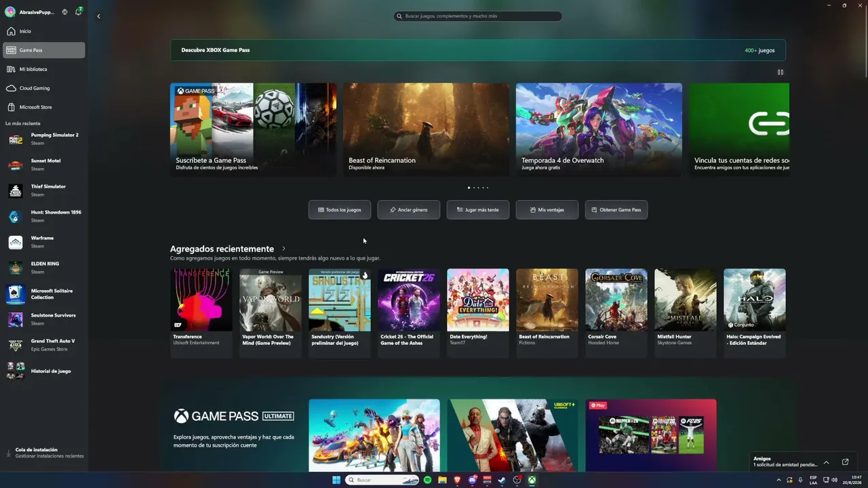Open the Descubre XBOX Game Pass banner

coord(478,50)
